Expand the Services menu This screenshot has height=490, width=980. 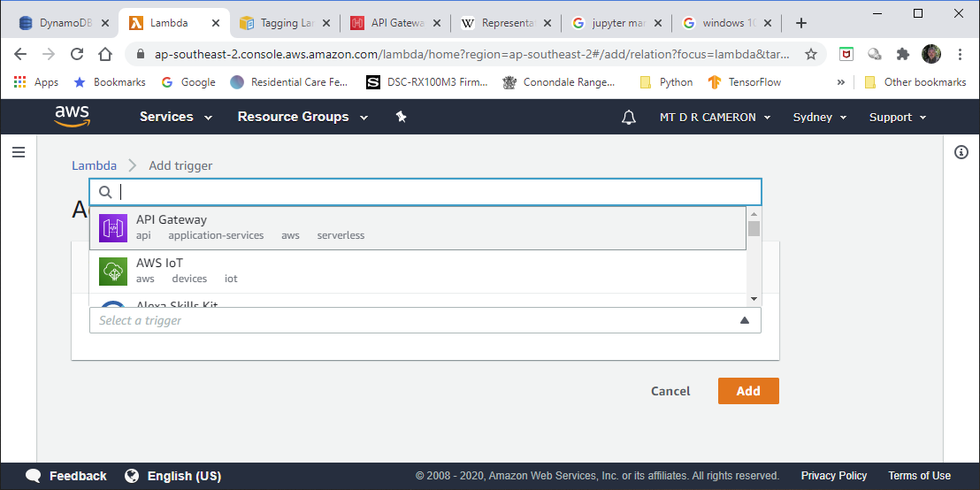coord(176,117)
